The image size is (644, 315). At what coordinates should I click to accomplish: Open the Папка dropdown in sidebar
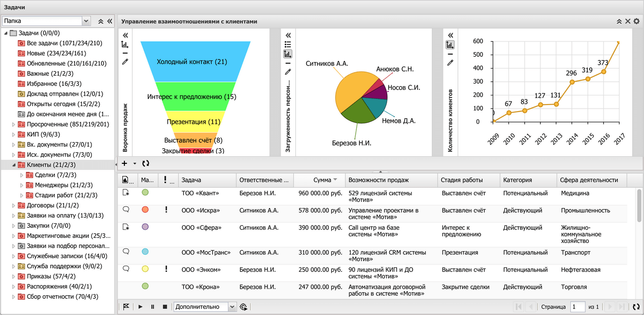click(86, 21)
